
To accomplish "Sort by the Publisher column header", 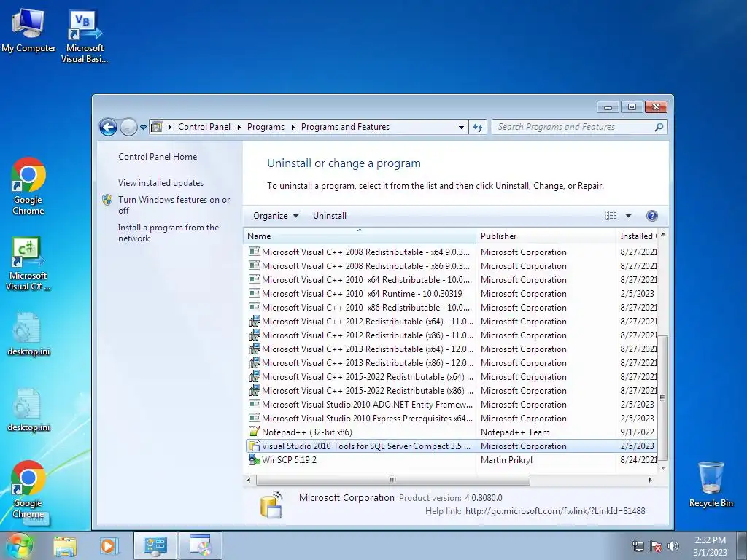I will point(546,236).
